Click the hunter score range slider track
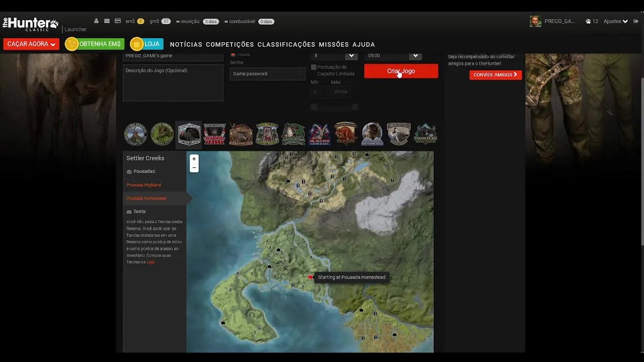The width and height of the screenshot is (644, 362). (x=334, y=107)
